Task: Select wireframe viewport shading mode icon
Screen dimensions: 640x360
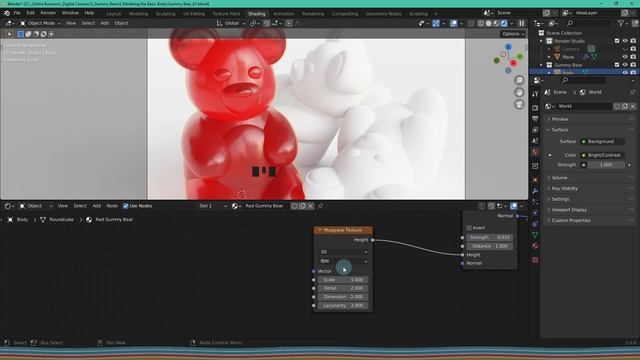Action: 481,23
